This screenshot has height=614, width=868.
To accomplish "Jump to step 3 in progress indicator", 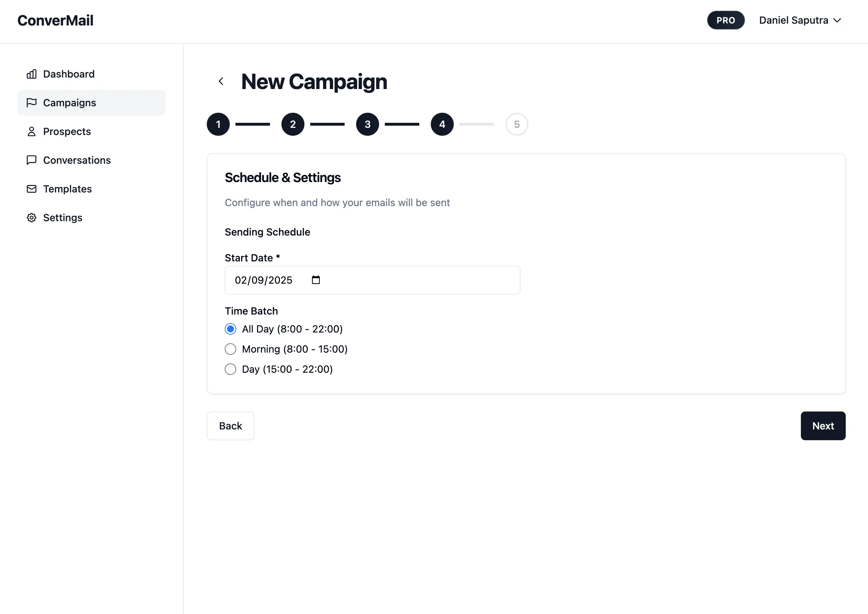I will point(368,124).
